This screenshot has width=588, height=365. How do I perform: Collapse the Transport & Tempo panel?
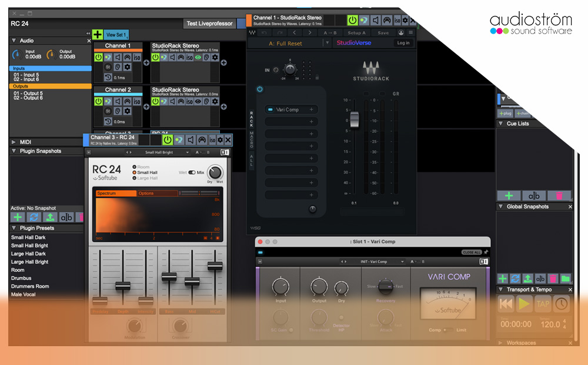click(501, 290)
